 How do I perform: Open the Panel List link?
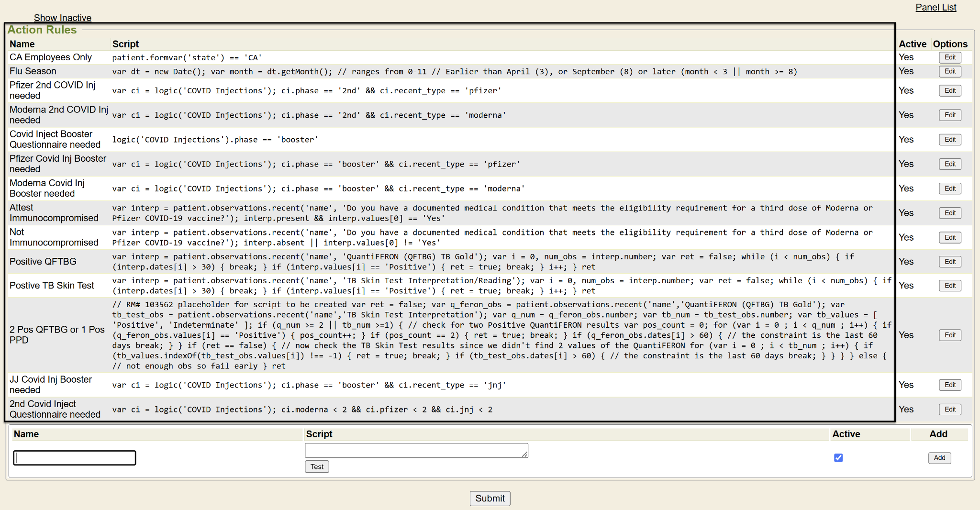coord(935,7)
